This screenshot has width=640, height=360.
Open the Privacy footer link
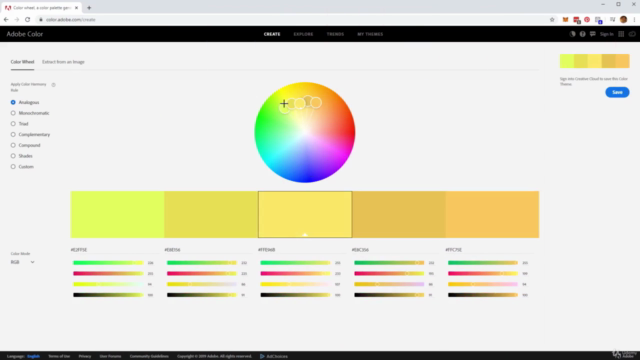pyautogui.click(x=85, y=356)
